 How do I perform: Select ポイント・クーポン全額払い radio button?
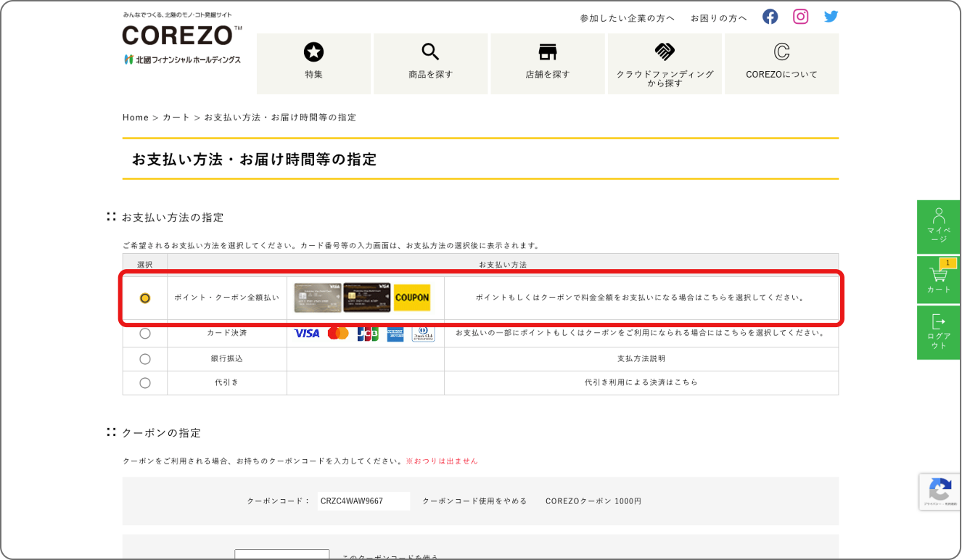tap(145, 298)
